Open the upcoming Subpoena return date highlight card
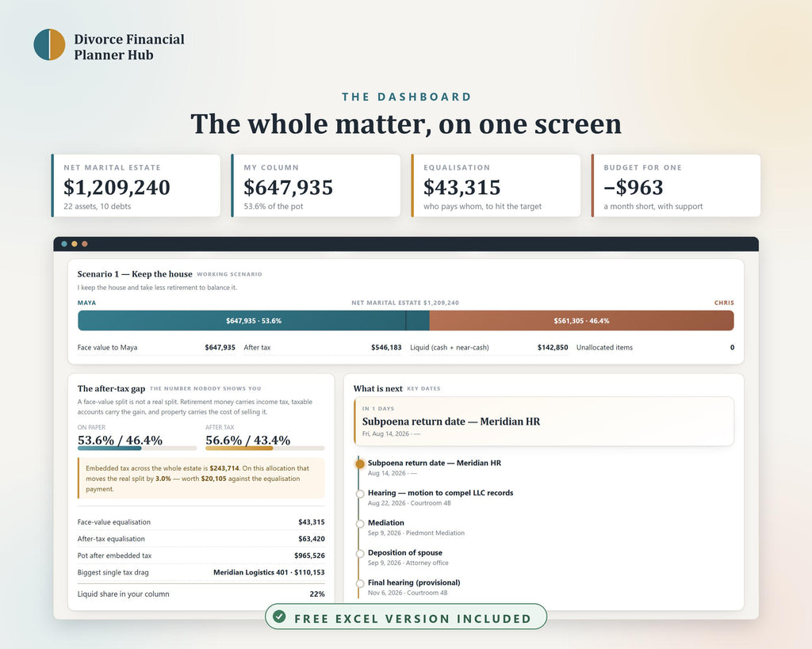The width and height of the screenshot is (812, 649). pyautogui.click(x=544, y=422)
